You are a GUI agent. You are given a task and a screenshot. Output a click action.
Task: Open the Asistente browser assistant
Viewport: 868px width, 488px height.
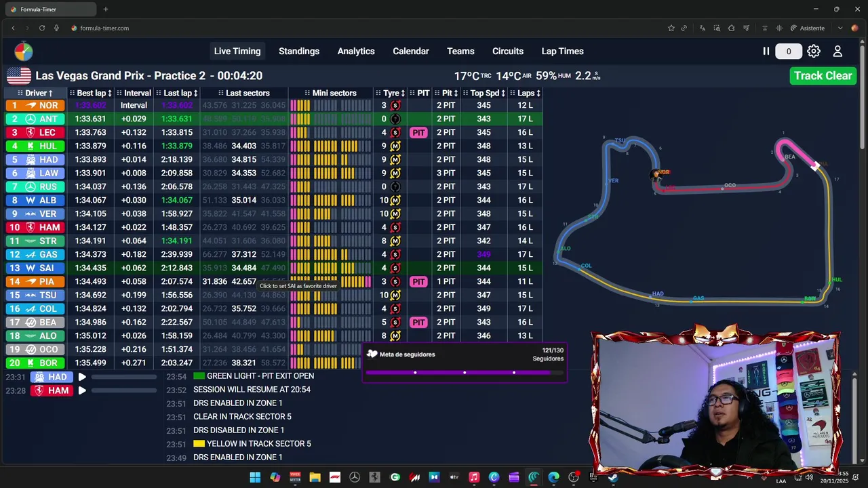tap(807, 28)
